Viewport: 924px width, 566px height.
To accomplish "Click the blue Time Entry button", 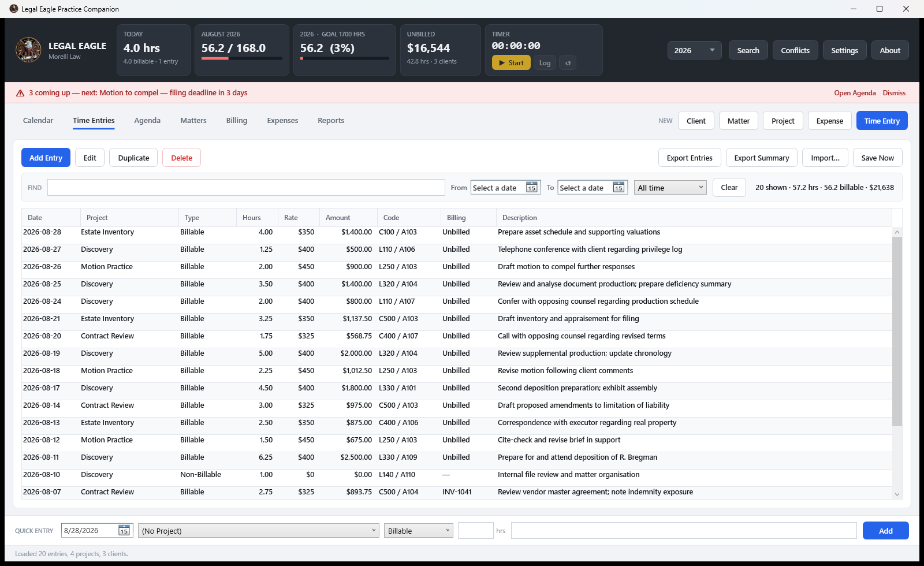I will (x=882, y=121).
